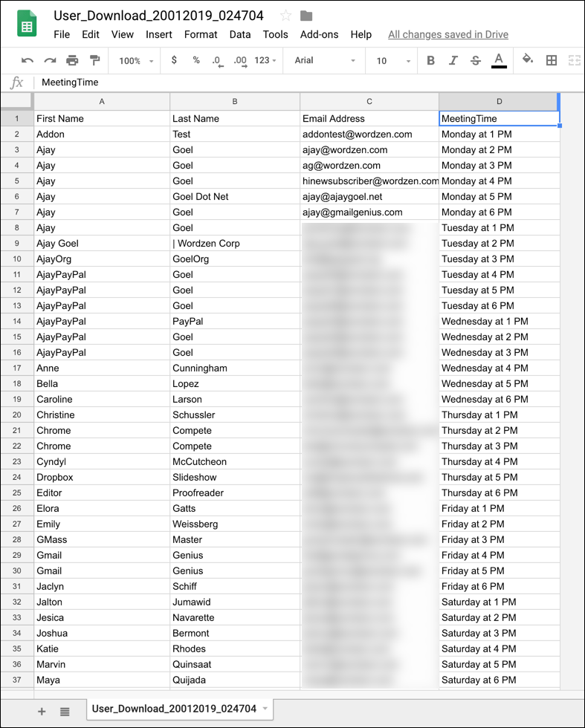Toggle bold formatting
This screenshot has width=585, height=728.
point(430,61)
